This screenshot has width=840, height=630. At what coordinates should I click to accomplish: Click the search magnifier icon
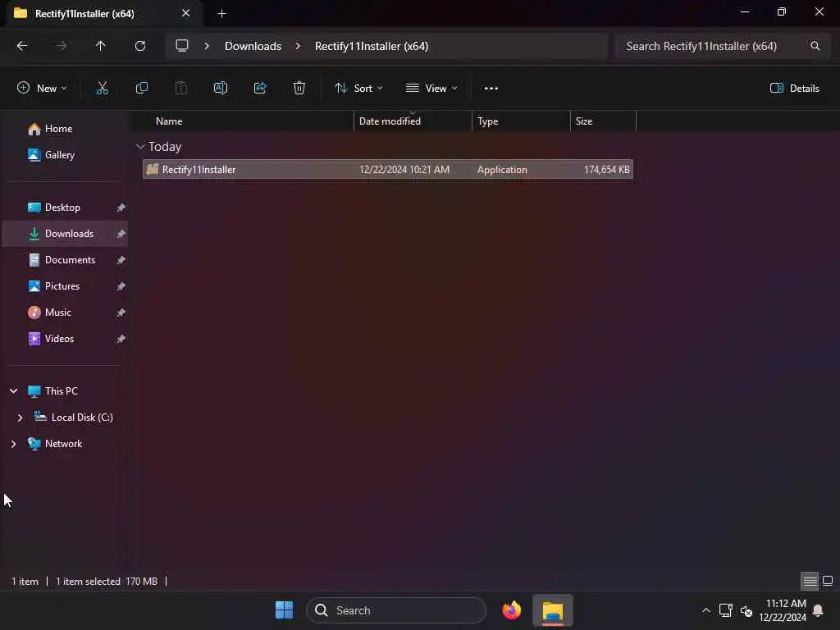[x=815, y=46]
